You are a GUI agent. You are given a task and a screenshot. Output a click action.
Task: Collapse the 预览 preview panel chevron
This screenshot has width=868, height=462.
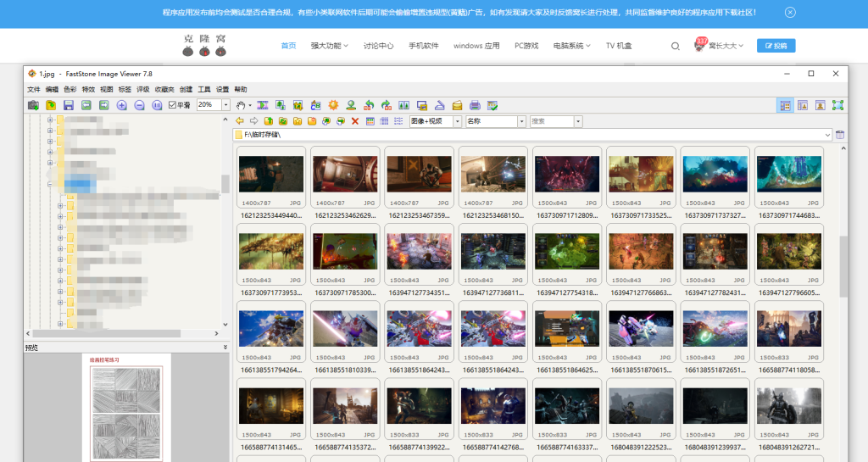pyautogui.click(x=225, y=348)
